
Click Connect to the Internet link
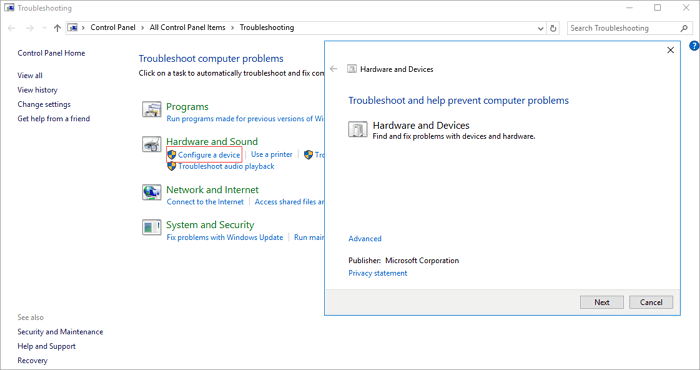coord(205,202)
